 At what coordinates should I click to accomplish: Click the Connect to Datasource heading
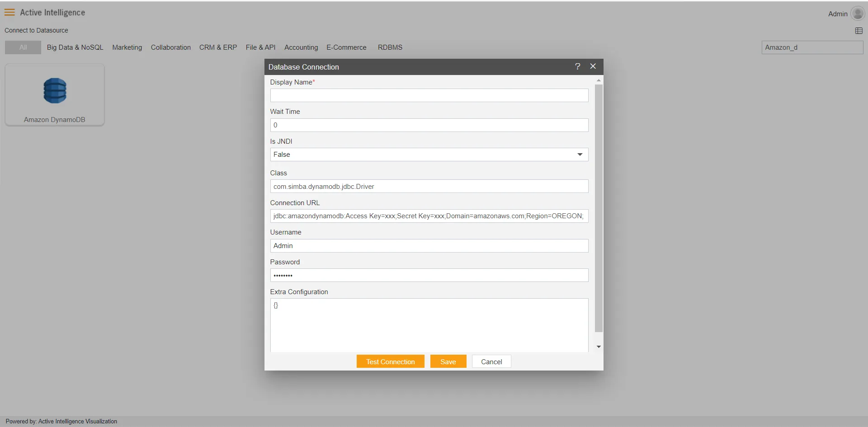36,30
